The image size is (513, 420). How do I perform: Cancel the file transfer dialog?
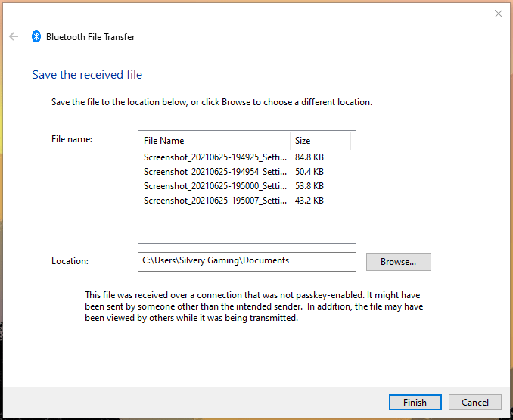tap(474, 403)
